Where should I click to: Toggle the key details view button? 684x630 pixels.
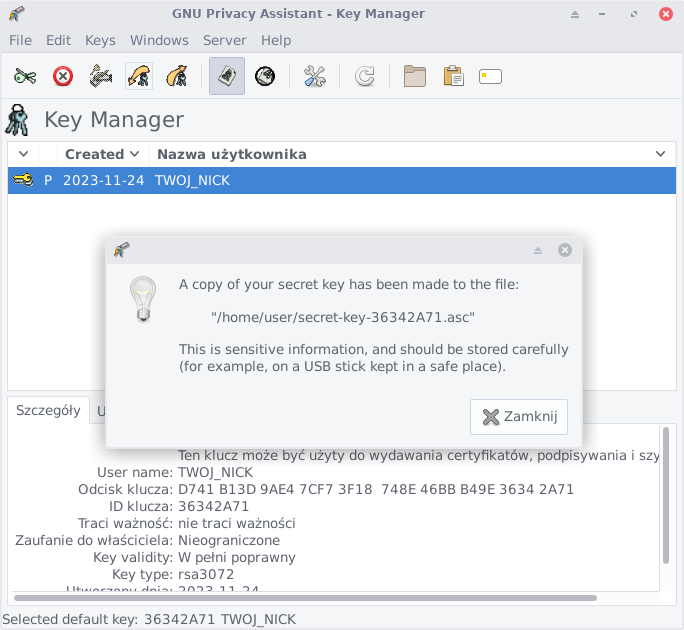[227, 76]
